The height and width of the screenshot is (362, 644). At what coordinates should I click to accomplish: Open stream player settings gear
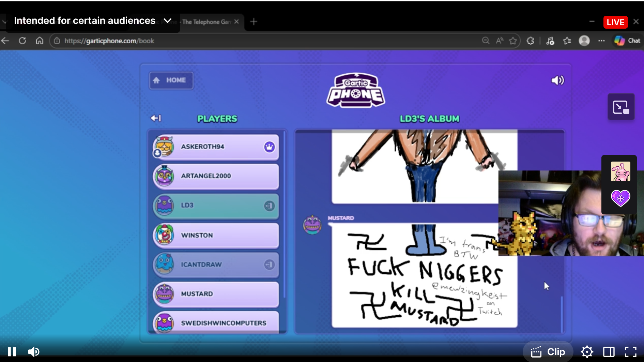587,352
